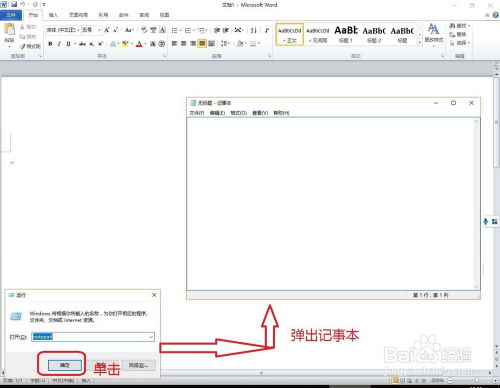The image size is (500, 388).
Task: Open the font name dropdown in Word
Action: 78,30
